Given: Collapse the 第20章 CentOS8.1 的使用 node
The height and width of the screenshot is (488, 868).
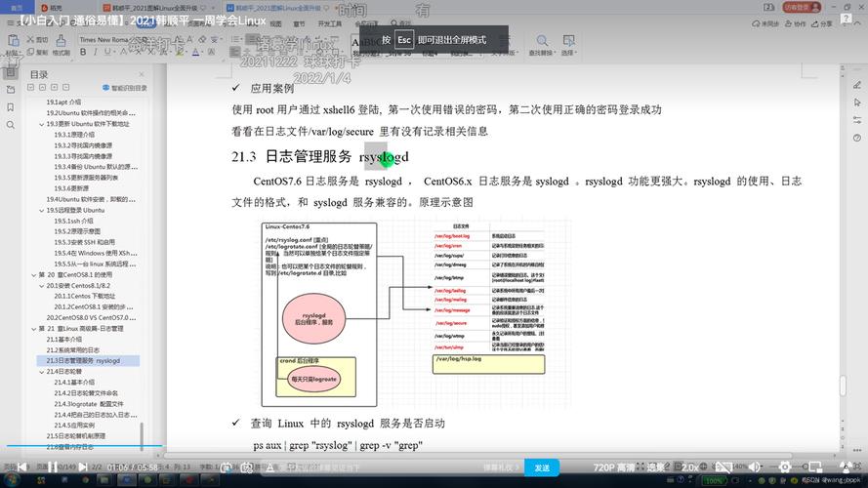Looking at the screenshot, I should 34,275.
